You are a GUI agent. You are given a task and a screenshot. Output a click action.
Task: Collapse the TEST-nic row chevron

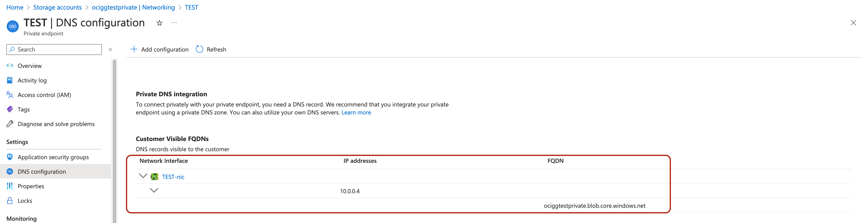point(143,176)
